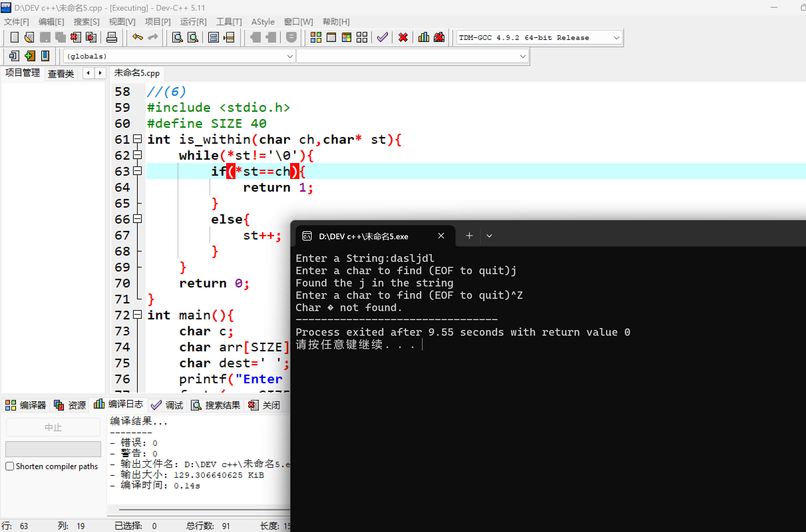The width and height of the screenshot is (806, 532).
Task: Click the Print toolbar icon
Action: (x=112, y=37)
